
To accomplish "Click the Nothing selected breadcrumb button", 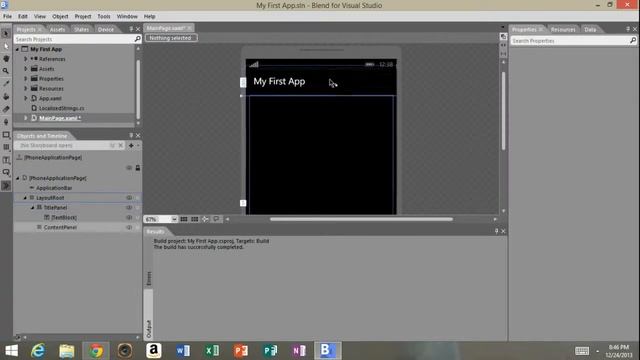I will click(x=171, y=38).
